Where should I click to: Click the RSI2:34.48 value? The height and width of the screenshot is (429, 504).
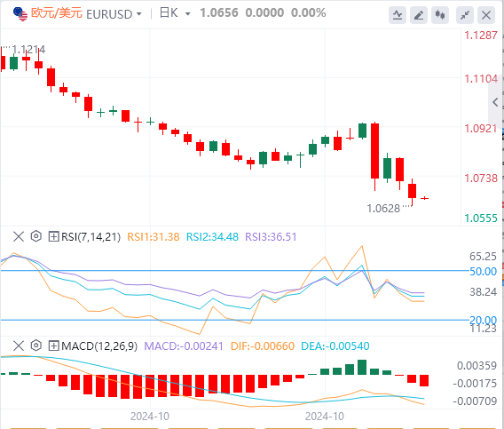212,237
